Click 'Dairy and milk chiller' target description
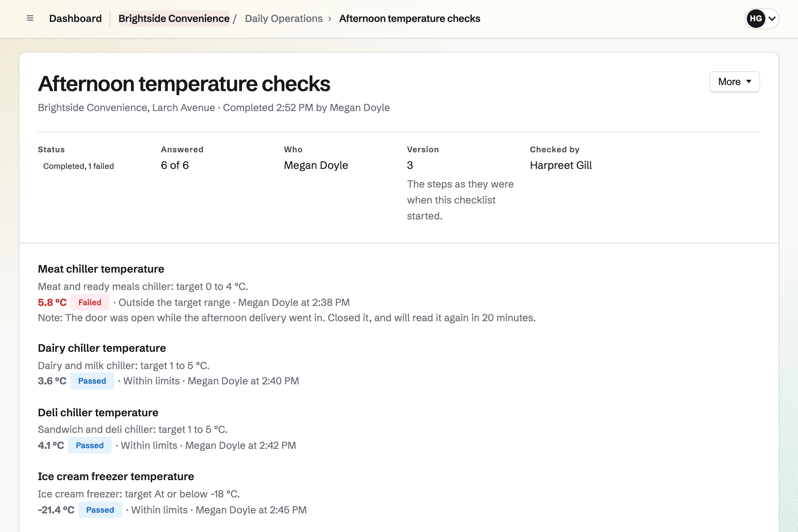 [123, 366]
